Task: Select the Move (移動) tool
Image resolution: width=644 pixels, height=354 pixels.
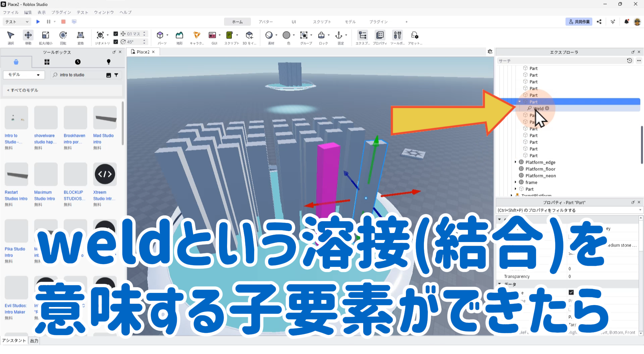Action: tap(28, 36)
